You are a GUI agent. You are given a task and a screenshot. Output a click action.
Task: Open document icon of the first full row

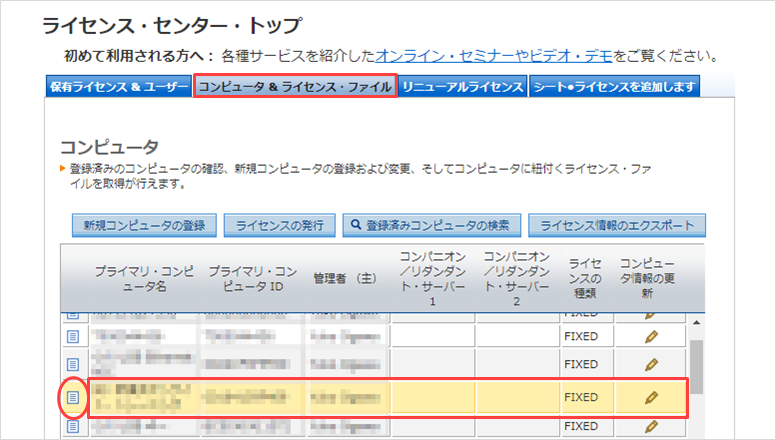73,337
